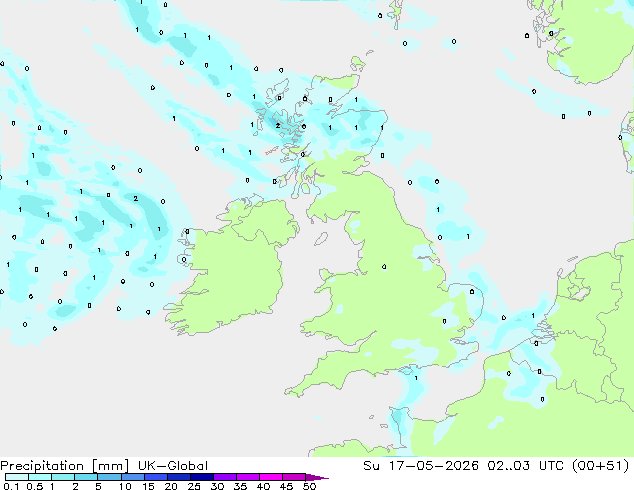Screen dimensions: 634x490
Task: Click the "0.5" legend scale label
Action: click(35, 486)
